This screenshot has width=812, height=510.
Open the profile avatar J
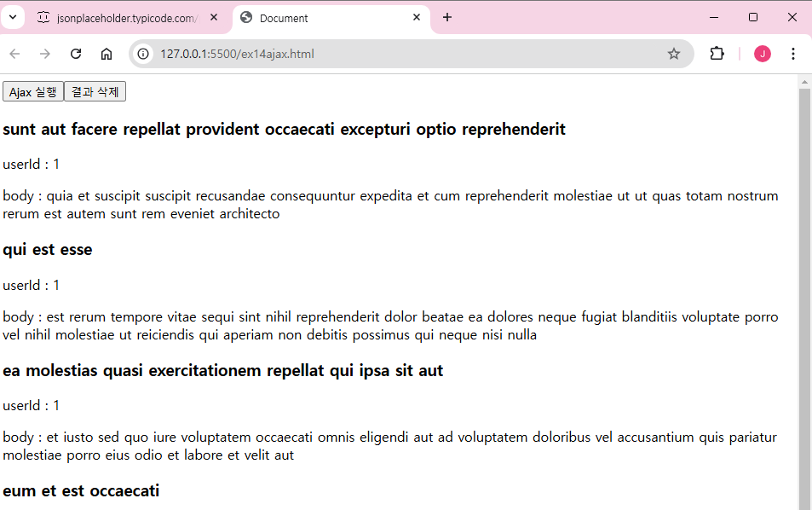tap(763, 54)
